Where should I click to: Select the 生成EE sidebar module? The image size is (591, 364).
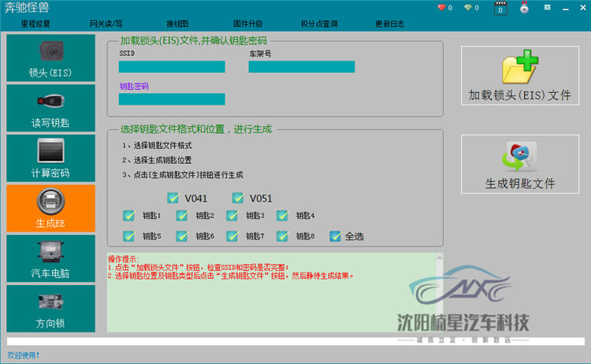[50, 208]
